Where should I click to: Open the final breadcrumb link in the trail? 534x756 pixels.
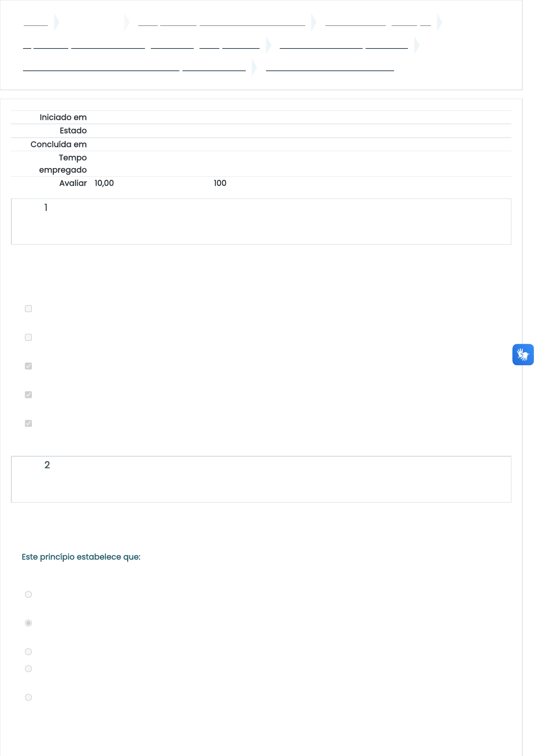pyautogui.click(x=330, y=67)
